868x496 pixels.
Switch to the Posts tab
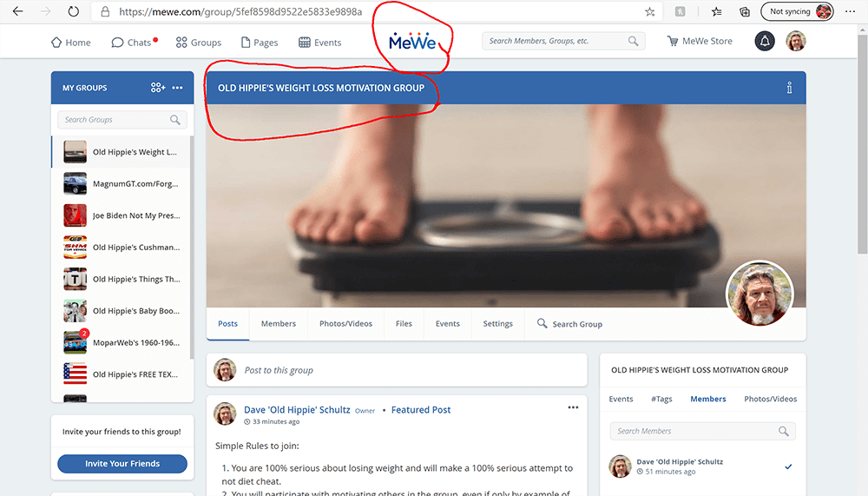pos(227,324)
